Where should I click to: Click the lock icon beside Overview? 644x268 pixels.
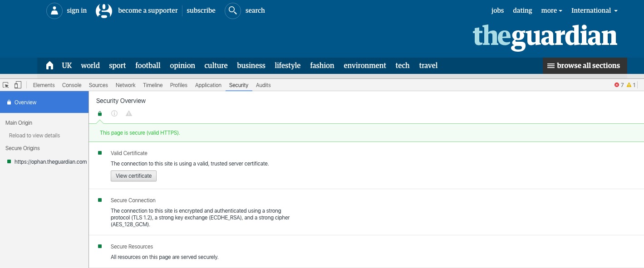pos(9,102)
